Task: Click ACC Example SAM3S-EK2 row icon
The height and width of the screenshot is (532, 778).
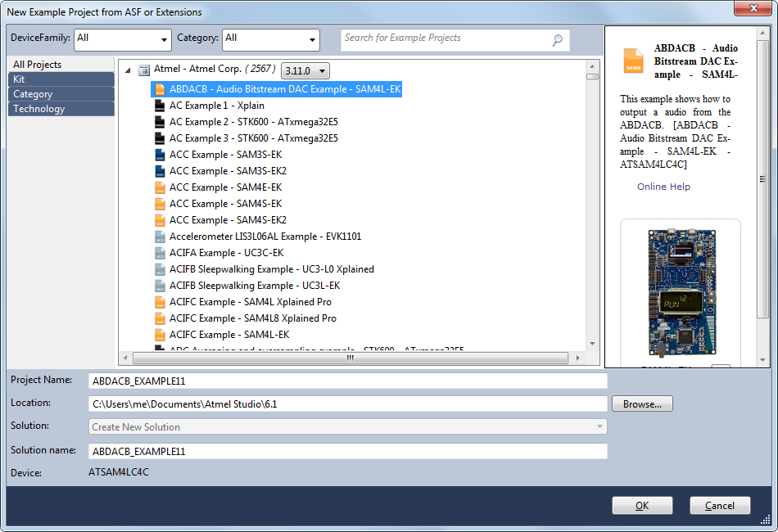Action: [160, 171]
